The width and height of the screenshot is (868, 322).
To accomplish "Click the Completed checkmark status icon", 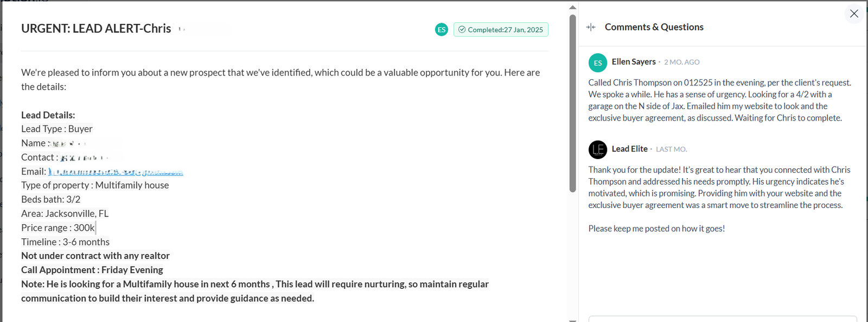I will pos(462,30).
